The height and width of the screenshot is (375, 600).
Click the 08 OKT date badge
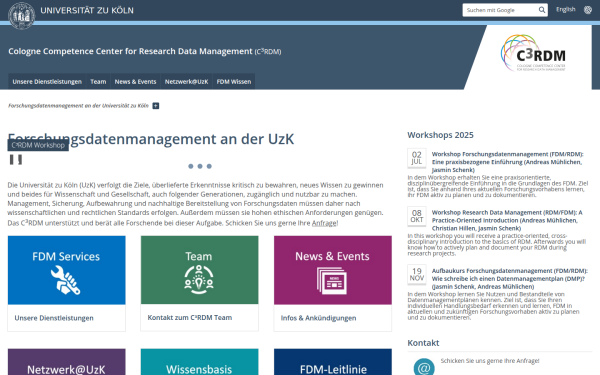(417, 216)
